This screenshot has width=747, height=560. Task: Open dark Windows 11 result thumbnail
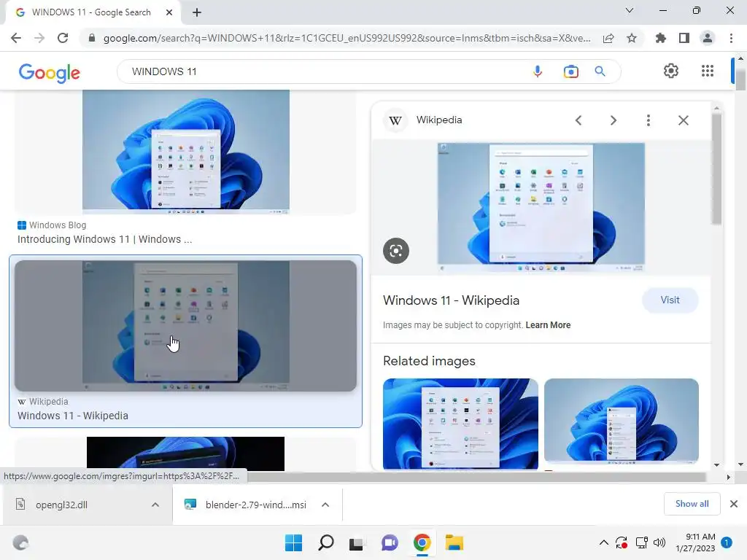coord(186,454)
